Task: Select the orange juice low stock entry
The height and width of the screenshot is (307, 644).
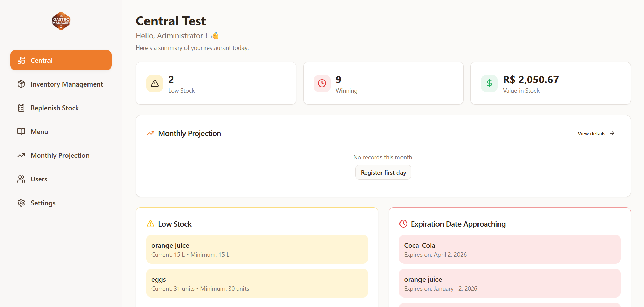Action: point(257,249)
